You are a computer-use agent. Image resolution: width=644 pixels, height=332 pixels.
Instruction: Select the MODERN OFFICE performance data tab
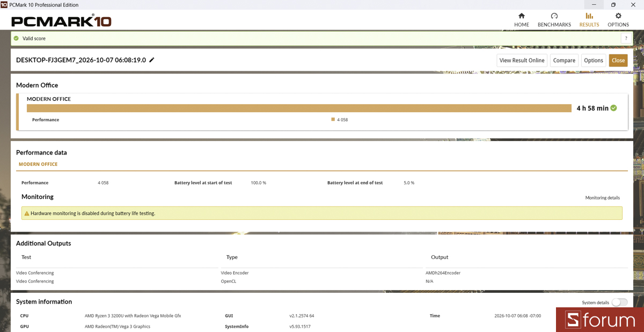pyautogui.click(x=38, y=164)
